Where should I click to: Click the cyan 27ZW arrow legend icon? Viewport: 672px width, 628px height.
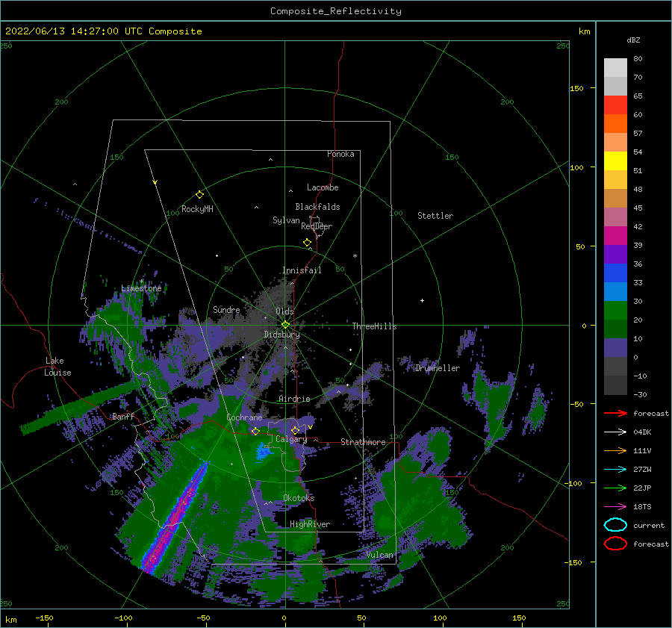click(x=615, y=470)
